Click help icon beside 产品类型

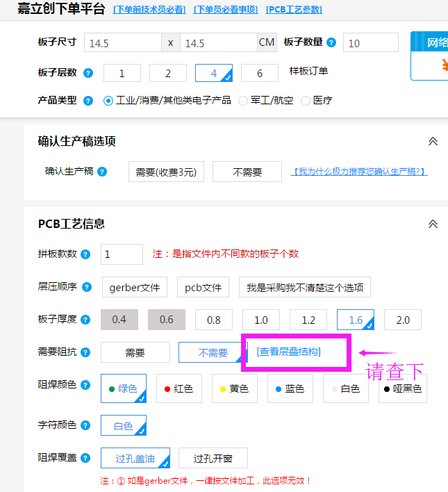coord(88,101)
